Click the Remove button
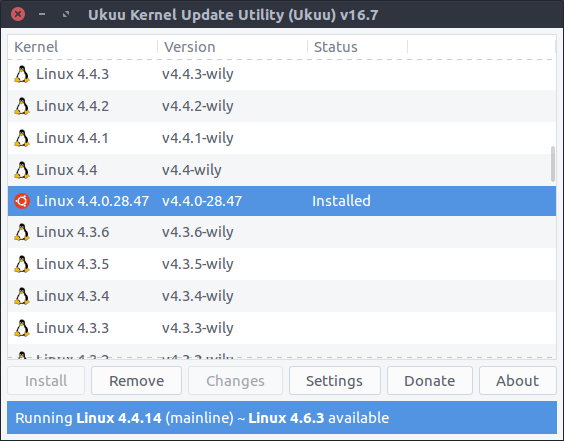The width and height of the screenshot is (564, 441). [x=136, y=381]
